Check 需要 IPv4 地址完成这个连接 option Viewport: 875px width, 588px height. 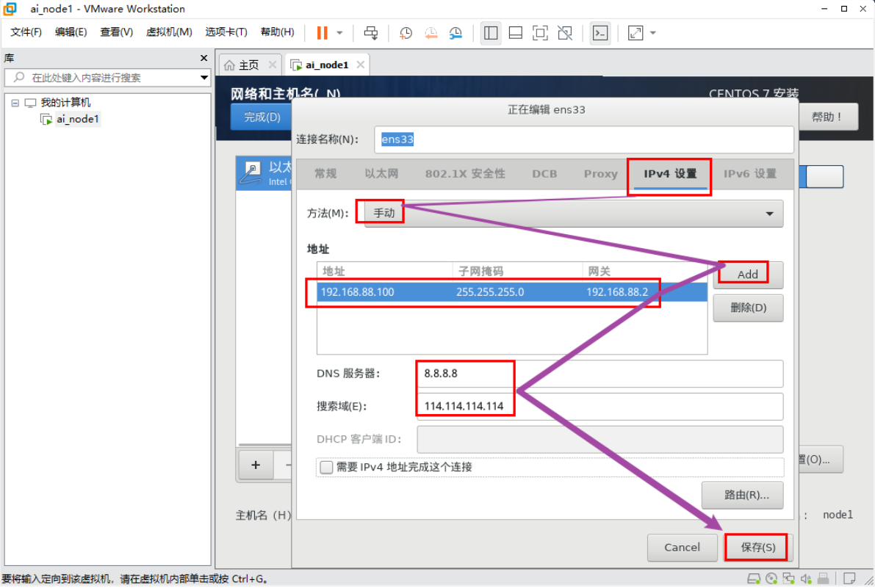click(x=326, y=467)
